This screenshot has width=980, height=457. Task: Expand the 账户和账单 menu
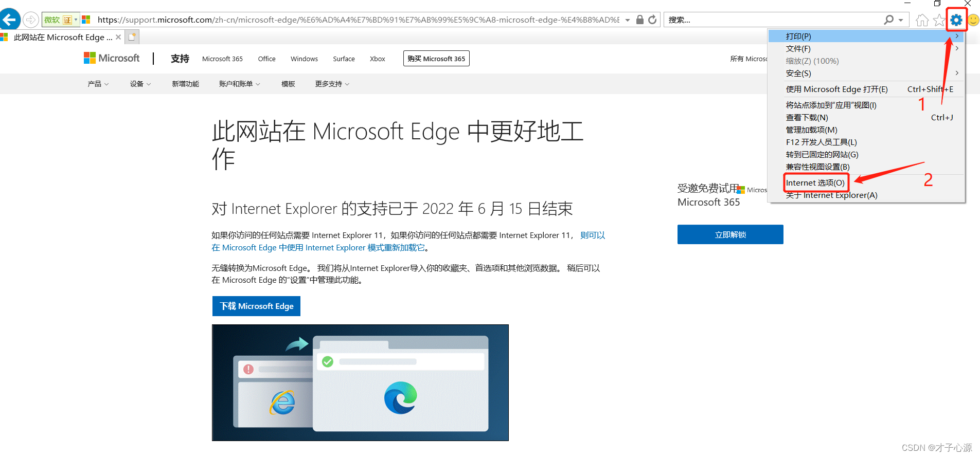pos(239,84)
